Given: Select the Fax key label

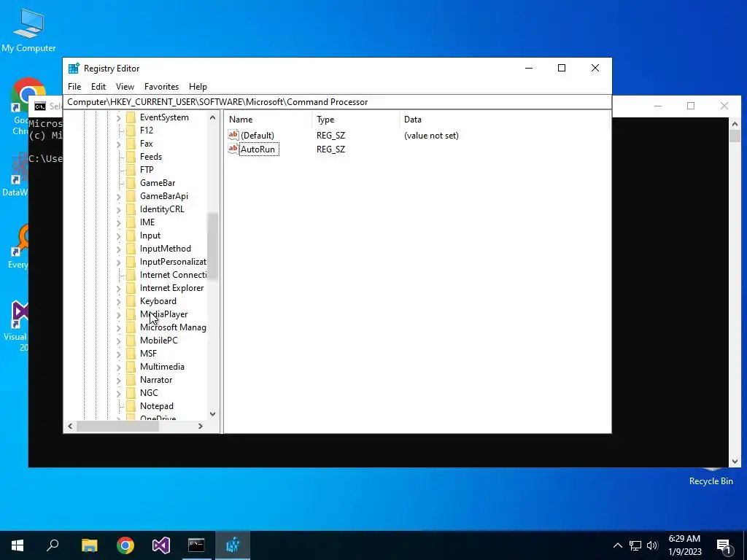Looking at the screenshot, I should pyautogui.click(x=146, y=144).
